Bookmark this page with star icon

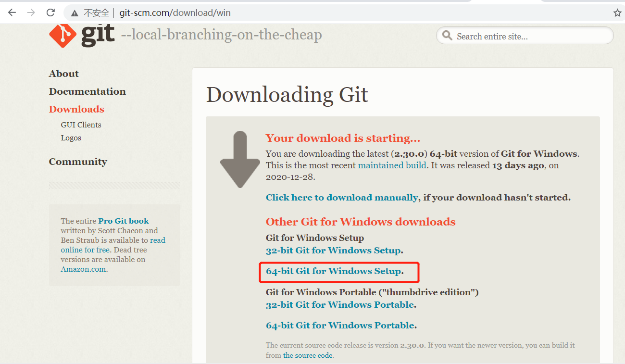(x=617, y=13)
